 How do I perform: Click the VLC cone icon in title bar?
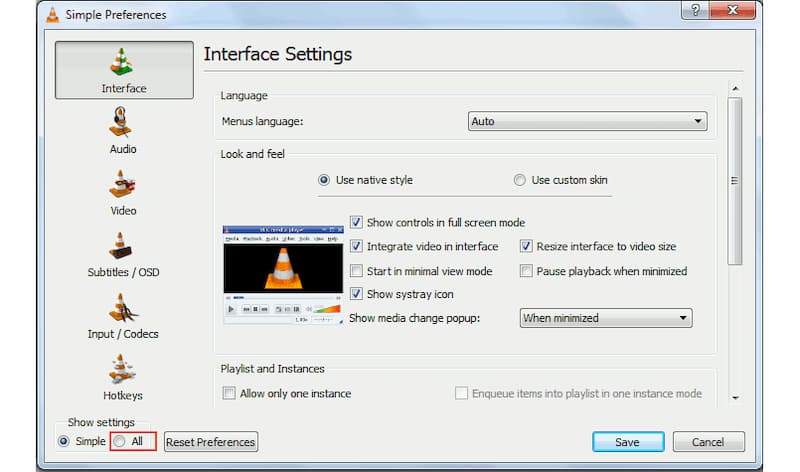[x=53, y=14]
